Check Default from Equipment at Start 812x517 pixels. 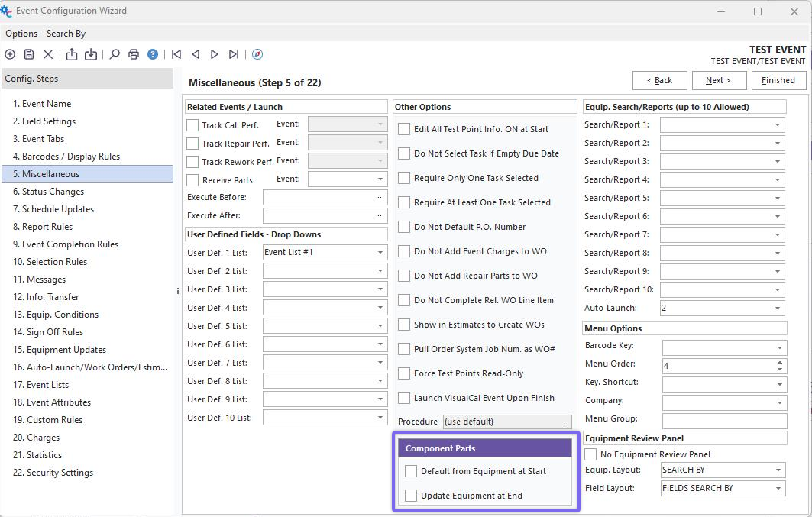[x=411, y=471]
